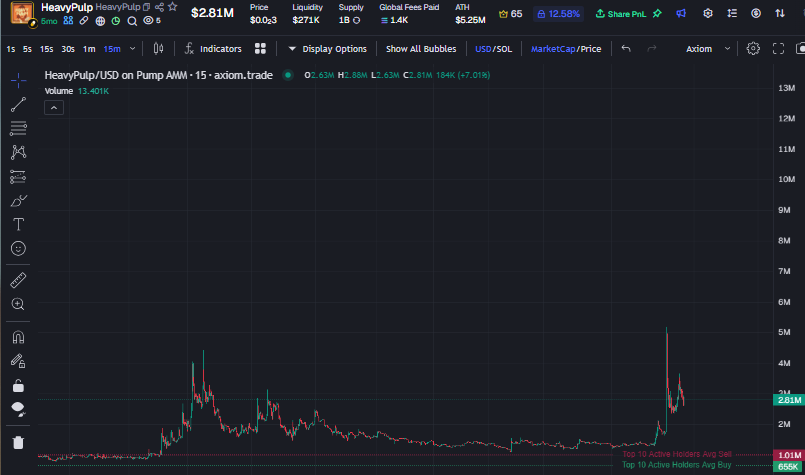
Task: Click the trash icon to remove drawings
Action: click(x=18, y=443)
